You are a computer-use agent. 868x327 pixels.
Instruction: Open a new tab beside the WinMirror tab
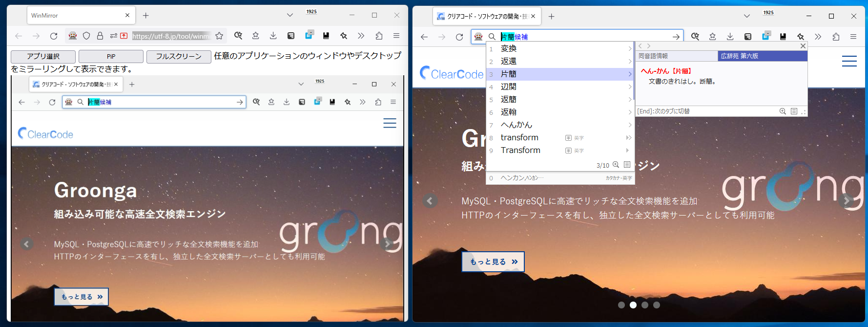145,16
